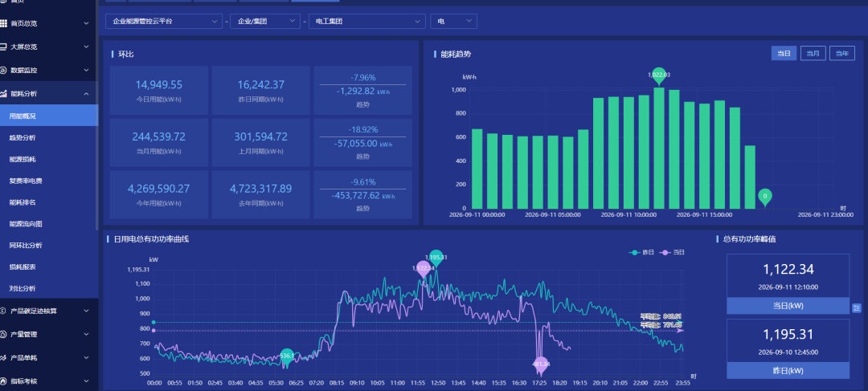The height and width of the screenshot is (391, 868).
Task: Click the 日用电总有功功率曲线 panel title
Action: pyautogui.click(x=152, y=239)
